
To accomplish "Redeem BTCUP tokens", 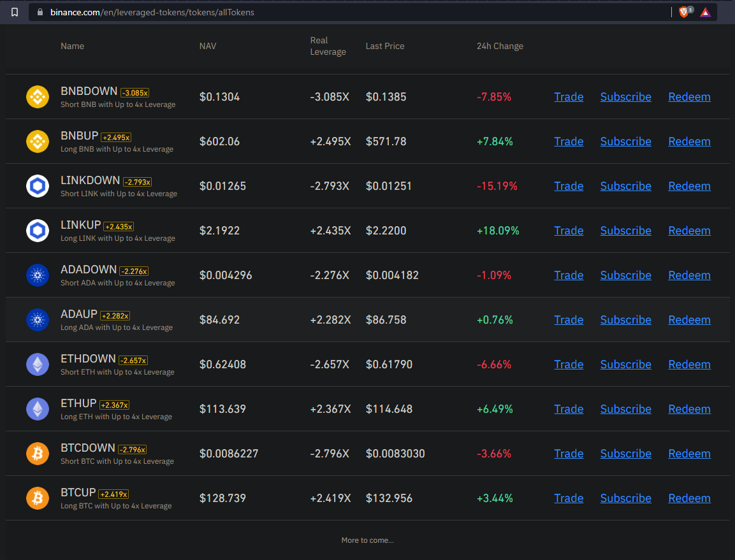I will 689,498.
